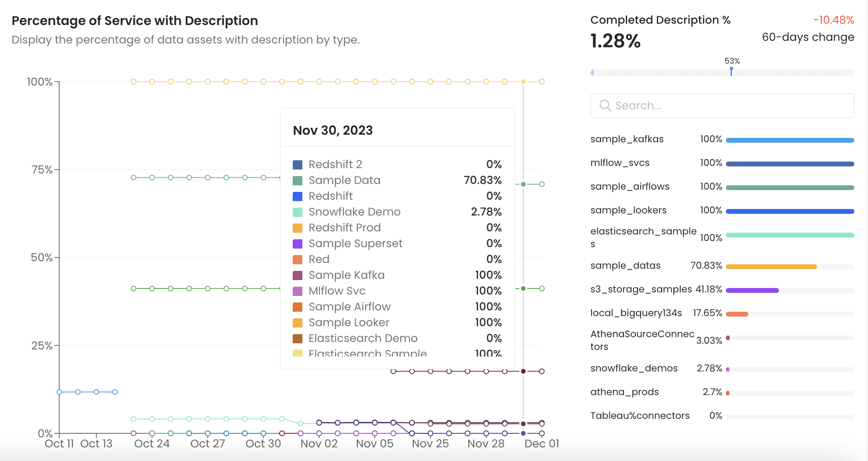Click the first blue data point at Oct 11
Screen dimensions: 868x461
click(x=59, y=392)
